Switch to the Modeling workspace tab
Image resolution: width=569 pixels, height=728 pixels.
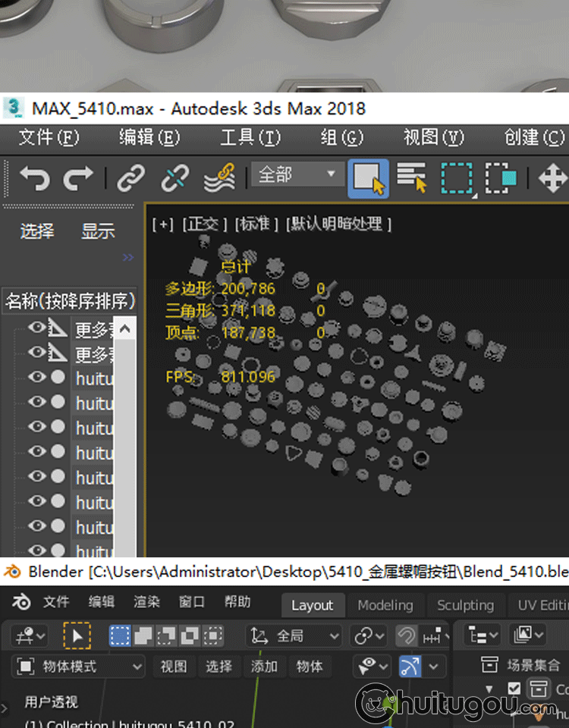click(385, 604)
